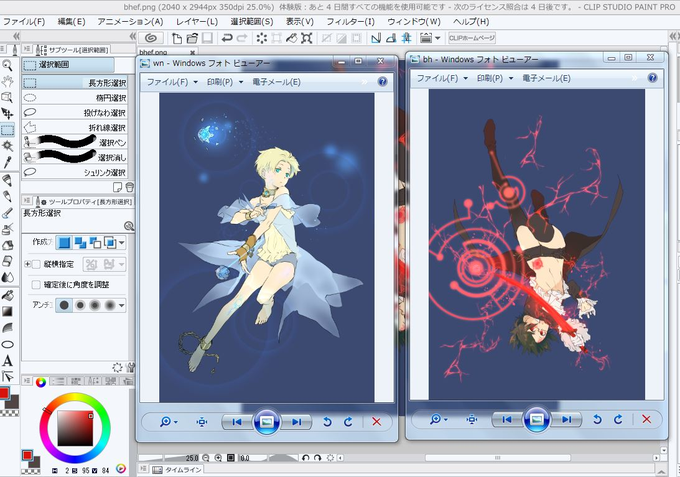Play slideshow in wn Photo Viewer
Screen dimensions: 680x477
pos(266,421)
